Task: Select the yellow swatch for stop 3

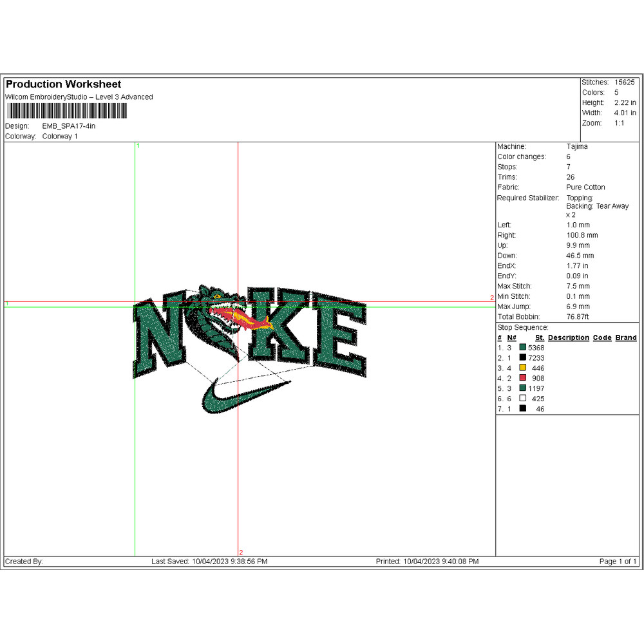Action: [523, 368]
